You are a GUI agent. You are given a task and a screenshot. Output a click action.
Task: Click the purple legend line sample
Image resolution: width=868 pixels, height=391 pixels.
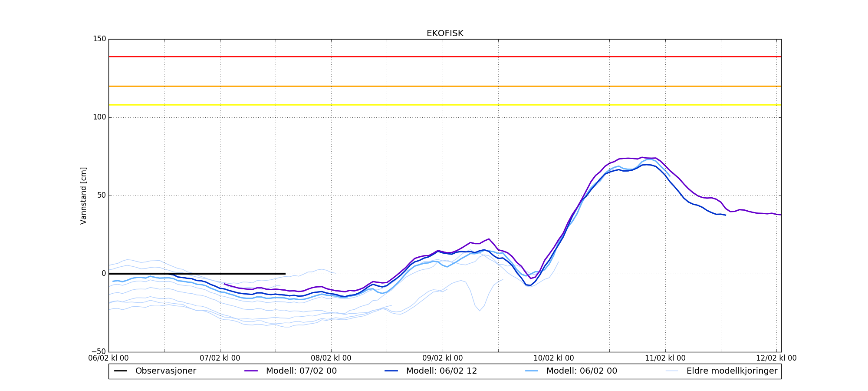point(251,371)
